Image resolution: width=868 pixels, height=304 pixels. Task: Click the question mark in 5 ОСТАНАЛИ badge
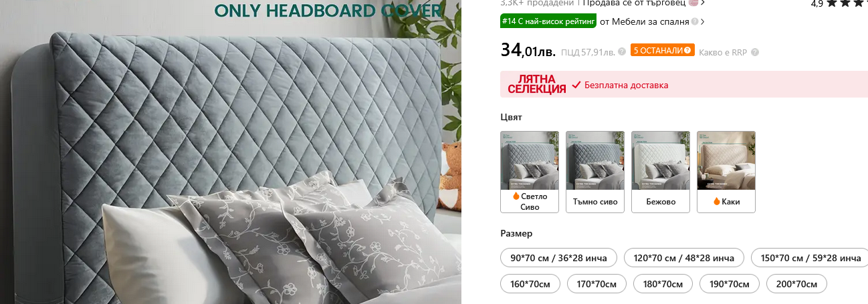coord(688,50)
